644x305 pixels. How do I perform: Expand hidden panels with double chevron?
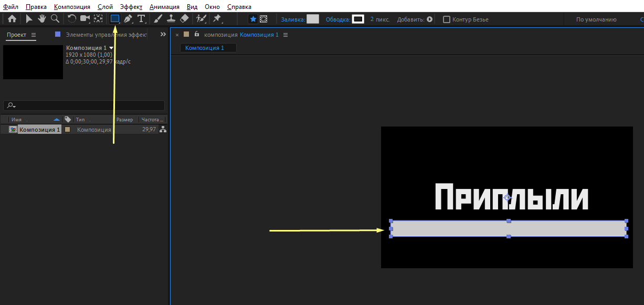163,35
